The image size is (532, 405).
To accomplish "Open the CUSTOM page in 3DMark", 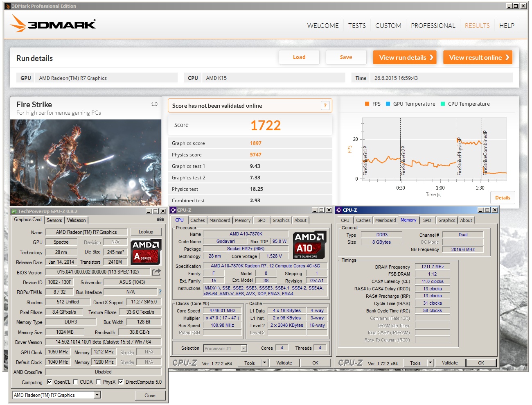I will tap(388, 26).
